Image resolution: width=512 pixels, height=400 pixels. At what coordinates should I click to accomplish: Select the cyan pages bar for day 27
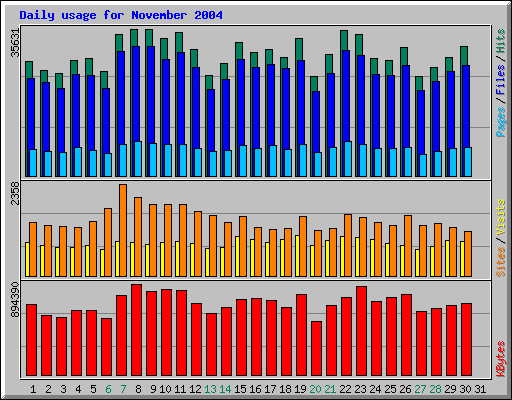point(423,165)
